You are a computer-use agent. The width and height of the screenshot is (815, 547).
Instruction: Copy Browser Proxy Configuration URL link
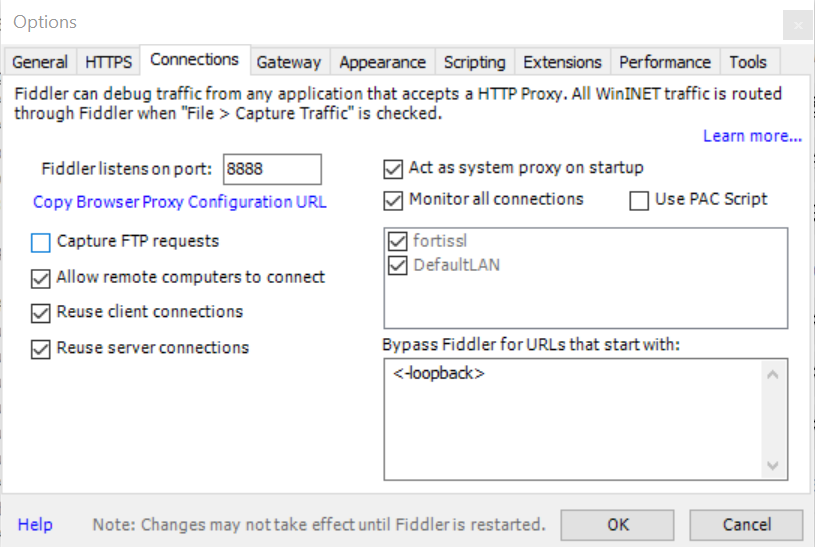[x=180, y=202]
